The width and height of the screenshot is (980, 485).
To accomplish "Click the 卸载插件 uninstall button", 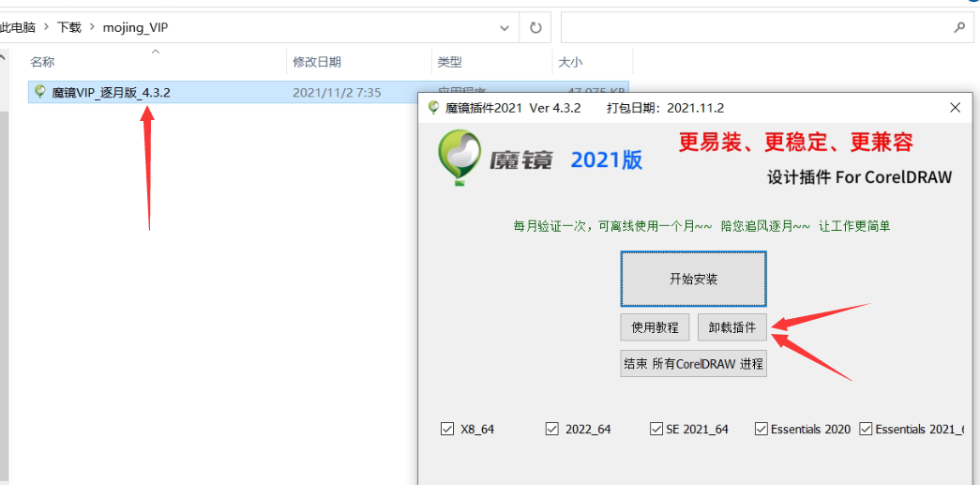I will 731,327.
